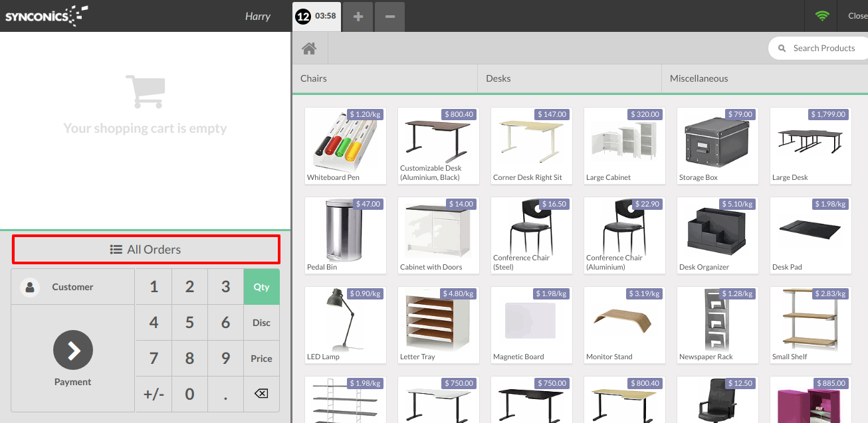Tap numpad key 7

(x=154, y=359)
